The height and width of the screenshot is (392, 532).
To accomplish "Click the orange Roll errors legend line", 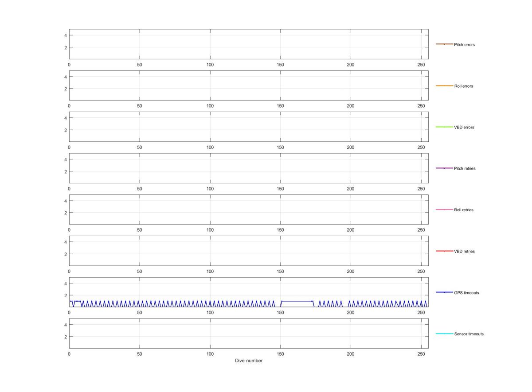I will pyautogui.click(x=444, y=85).
